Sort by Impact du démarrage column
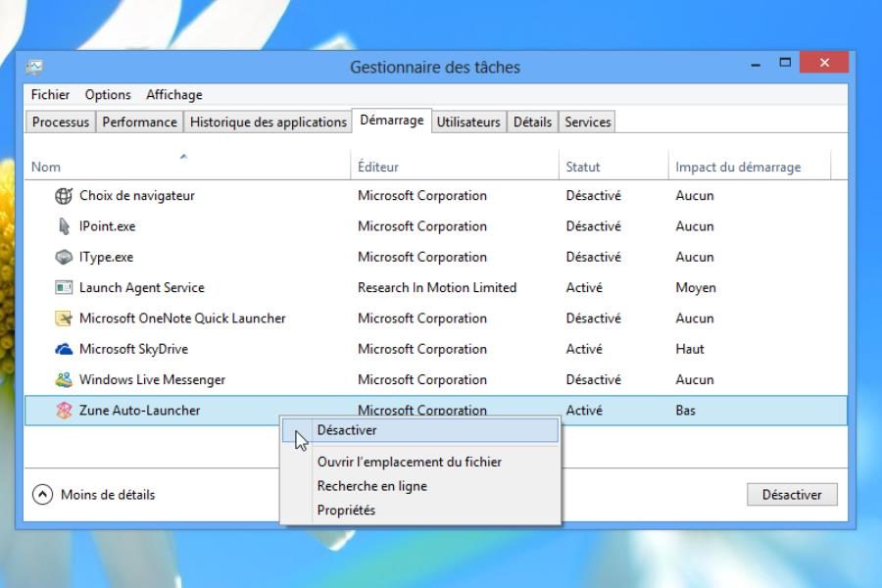This screenshot has height=588, width=882. tap(737, 167)
